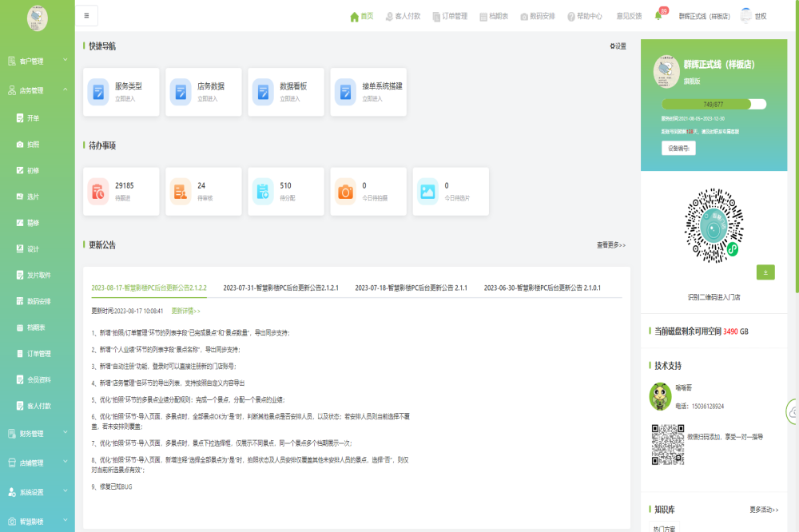This screenshot has height=532, width=799.
Task: Click the 749/877 usage progress bar
Action: point(714,105)
